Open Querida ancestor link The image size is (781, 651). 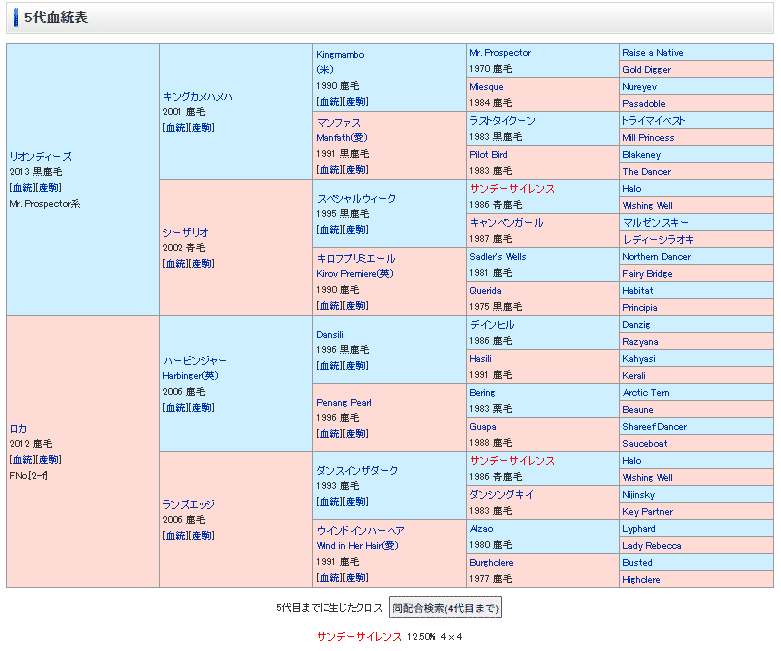tap(485, 290)
